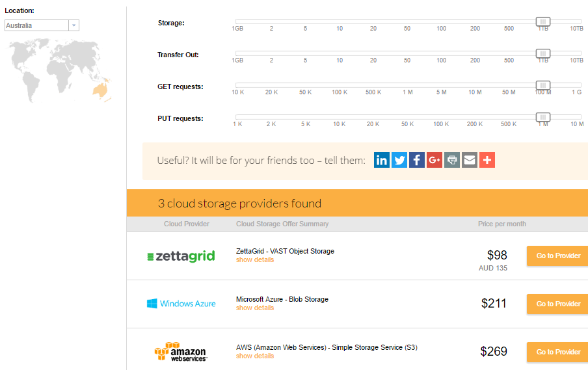Click the Amazon Web Services logo

[180, 352]
